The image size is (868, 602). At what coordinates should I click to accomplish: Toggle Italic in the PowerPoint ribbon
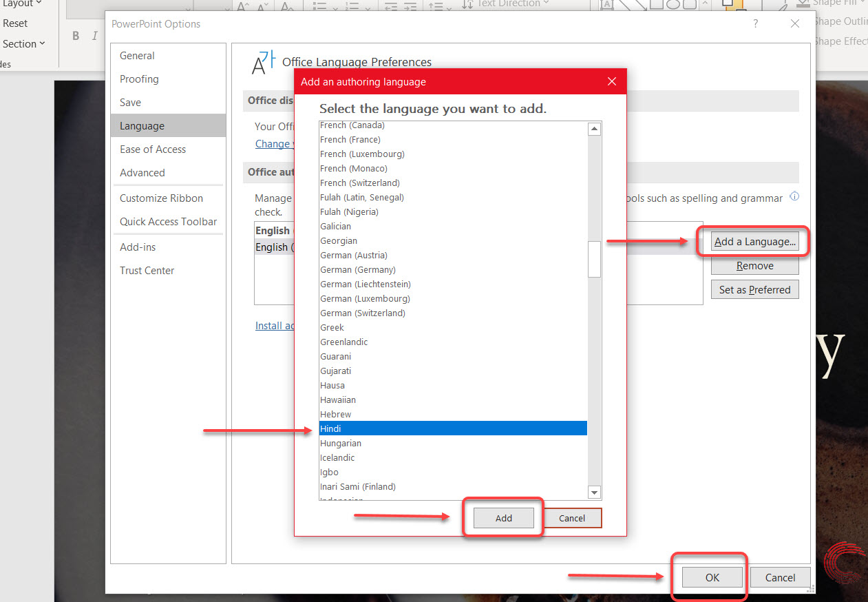coord(94,36)
